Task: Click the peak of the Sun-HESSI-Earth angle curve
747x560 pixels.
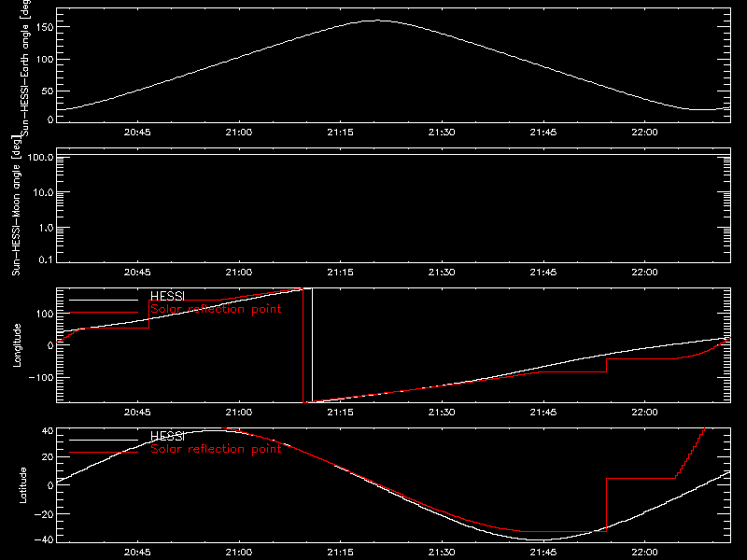Action: point(377,21)
